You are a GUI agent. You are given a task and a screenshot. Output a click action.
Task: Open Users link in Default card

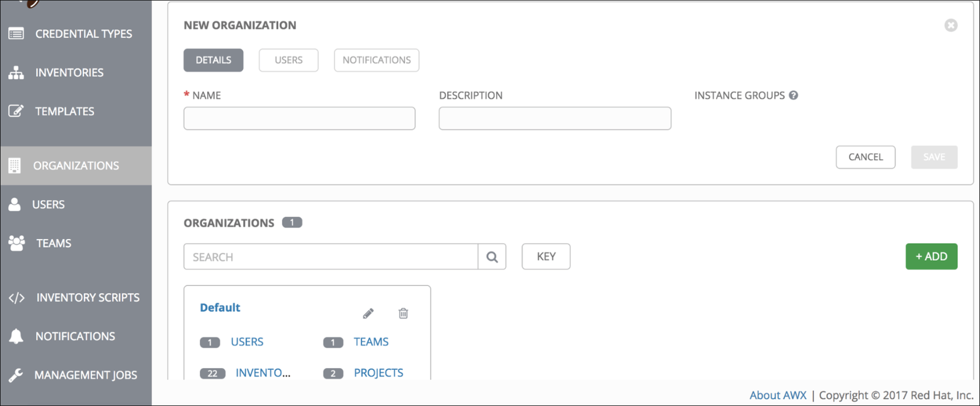pyautogui.click(x=247, y=342)
